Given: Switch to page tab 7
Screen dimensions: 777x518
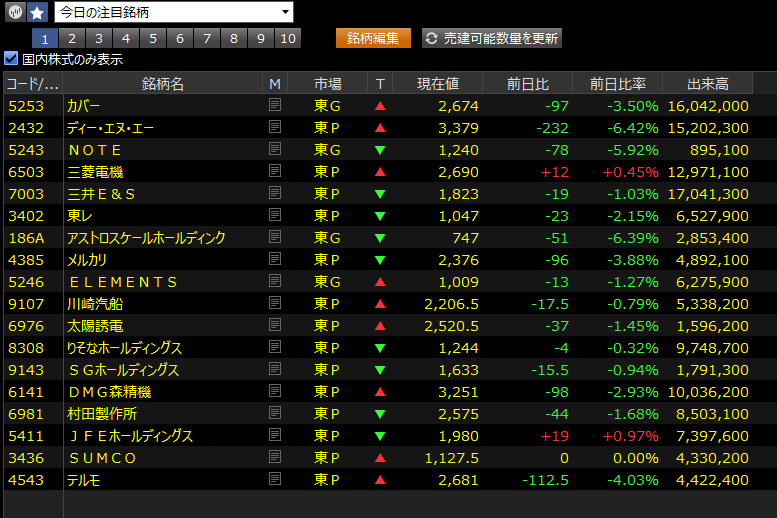Looking at the screenshot, I should (x=207, y=38).
